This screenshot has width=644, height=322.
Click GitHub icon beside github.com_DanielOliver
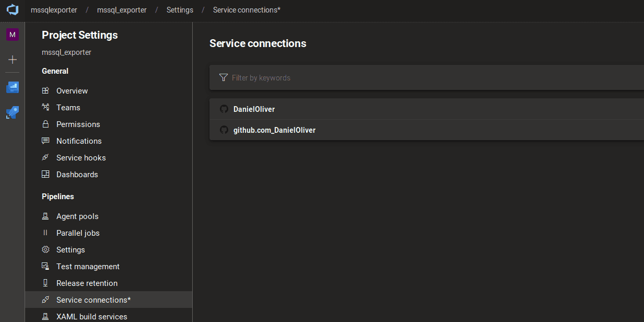[x=224, y=130]
